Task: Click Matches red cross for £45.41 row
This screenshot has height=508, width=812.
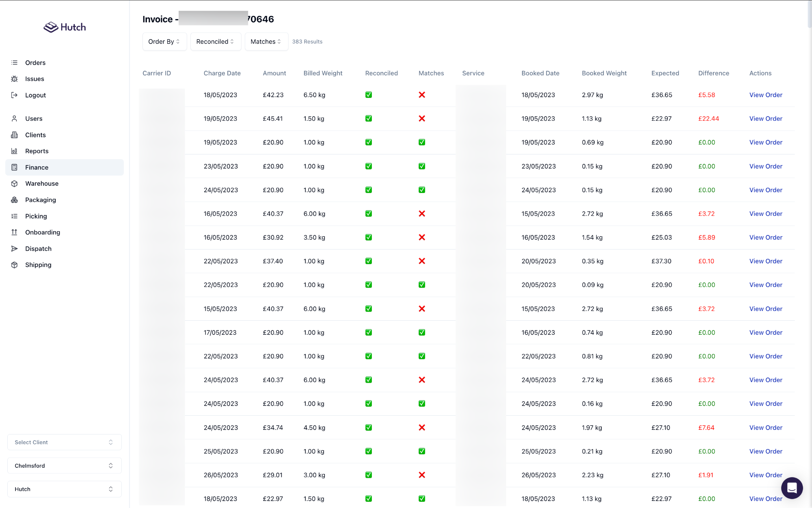Action: [x=422, y=119]
